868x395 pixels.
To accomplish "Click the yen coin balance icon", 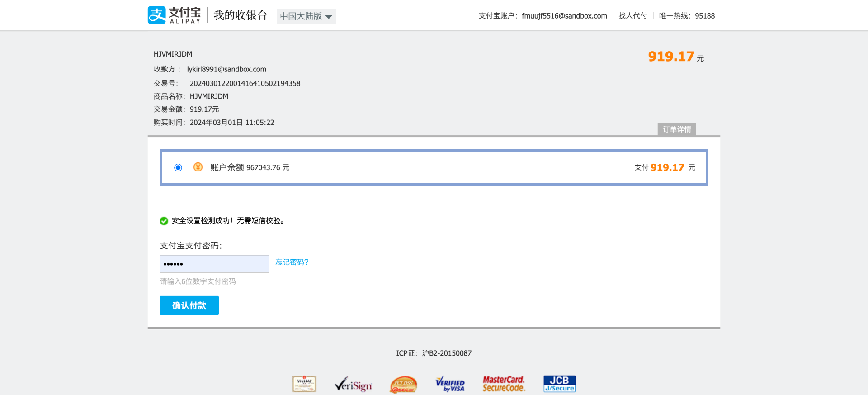I will click(x=198, y=167).
